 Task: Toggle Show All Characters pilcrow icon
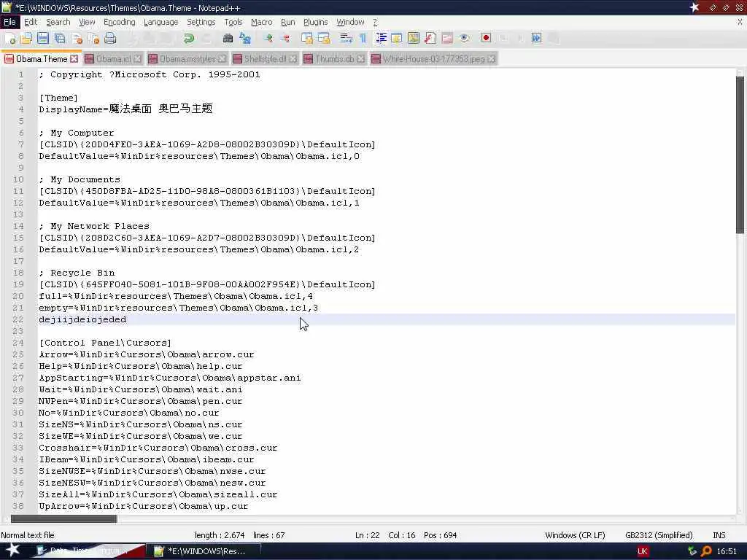pyautogui.click(x=363, y=39)
